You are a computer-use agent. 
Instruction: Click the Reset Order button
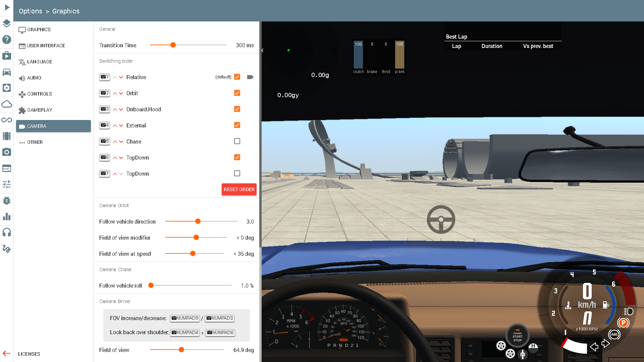pyautogui.click(x=239, y=189)
